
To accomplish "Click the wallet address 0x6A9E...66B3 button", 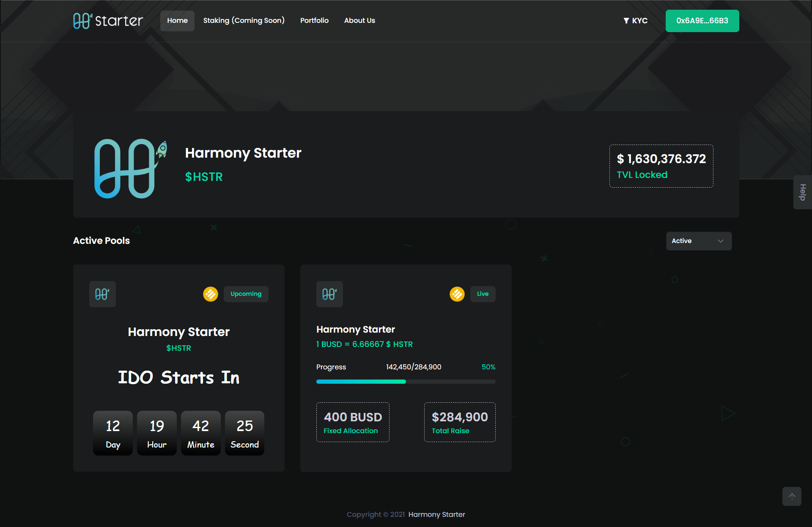I will [x=702, y=21].
